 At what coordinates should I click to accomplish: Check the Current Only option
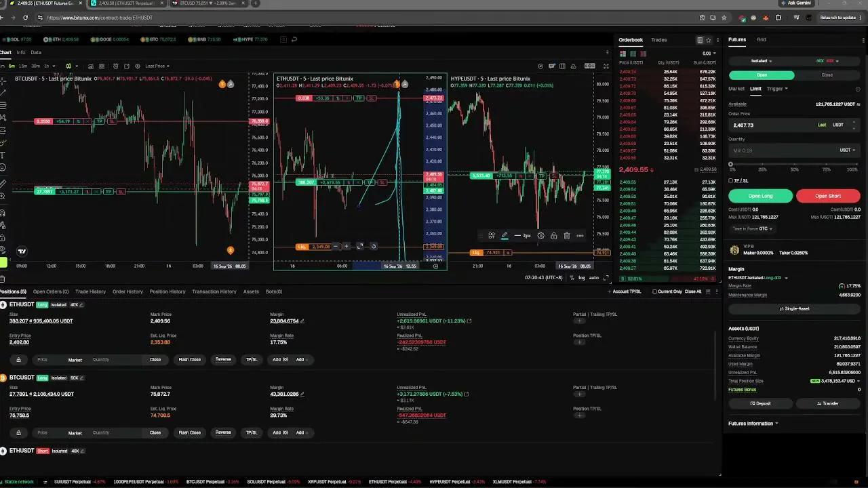(x=655, y=291)
